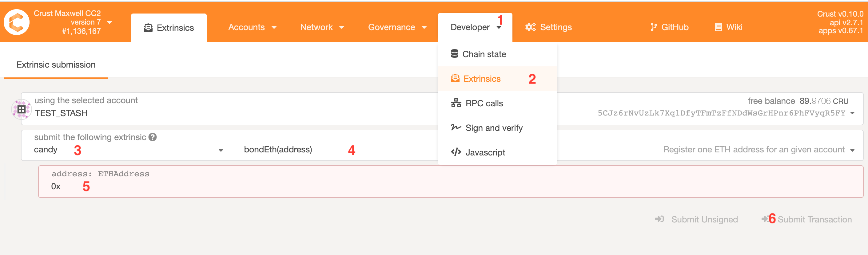Image resolution: width=868 pixels, height=255 pixels.
Task: Click the GitHub branch icon
Action: tap(653, 27)
